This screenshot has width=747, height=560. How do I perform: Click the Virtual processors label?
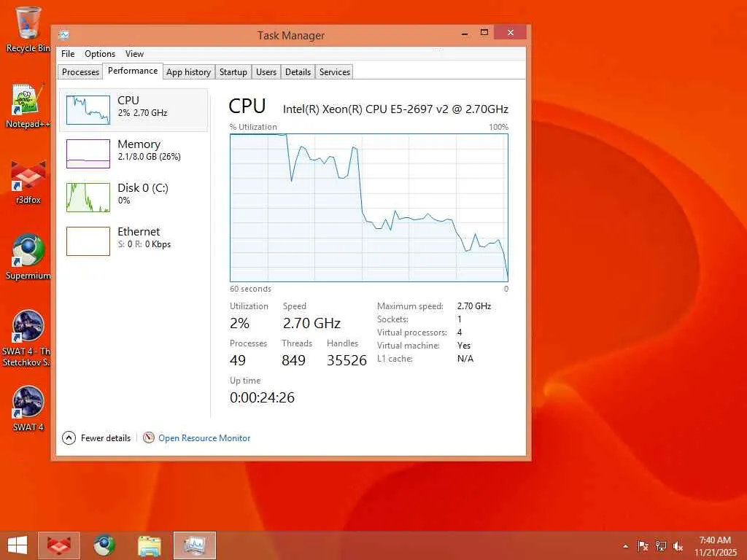(x=412, y=332)
